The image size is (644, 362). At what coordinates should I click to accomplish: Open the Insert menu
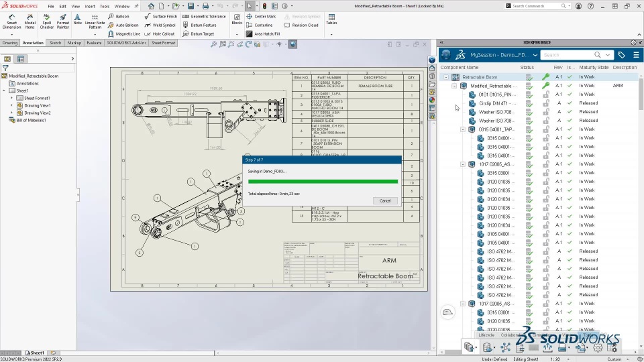[x=89, y=6]
